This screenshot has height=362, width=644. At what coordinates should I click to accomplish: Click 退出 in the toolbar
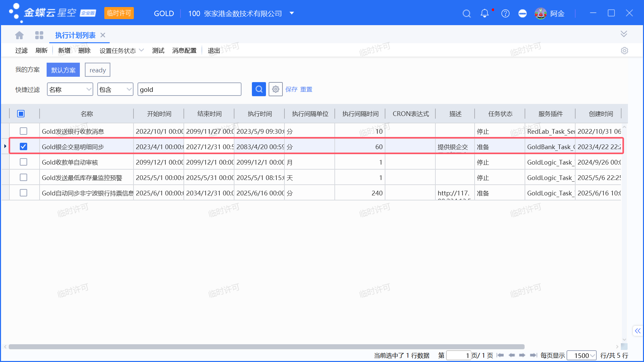click(214, 50)
